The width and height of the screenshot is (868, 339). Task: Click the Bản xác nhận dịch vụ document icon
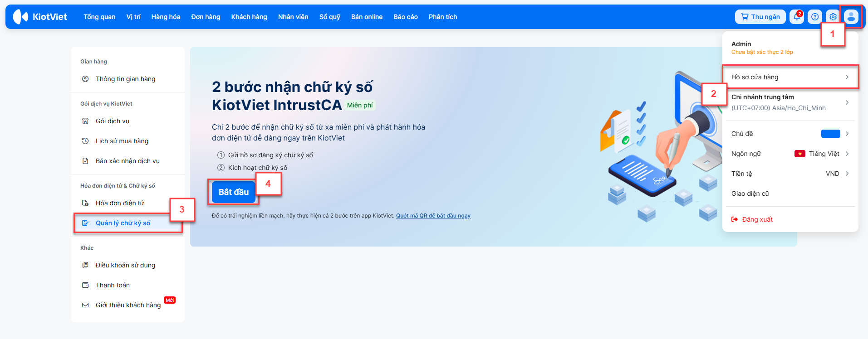85,161
